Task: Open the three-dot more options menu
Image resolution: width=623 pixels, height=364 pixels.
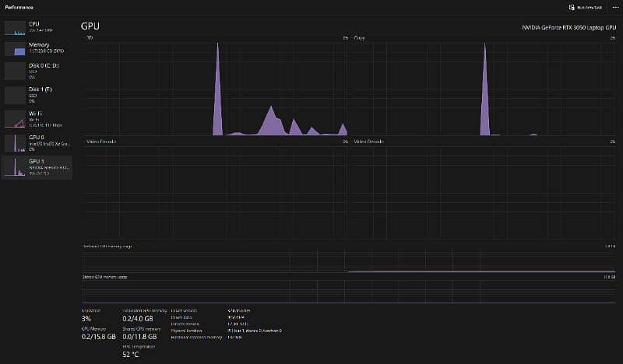Action: (615, 7)
